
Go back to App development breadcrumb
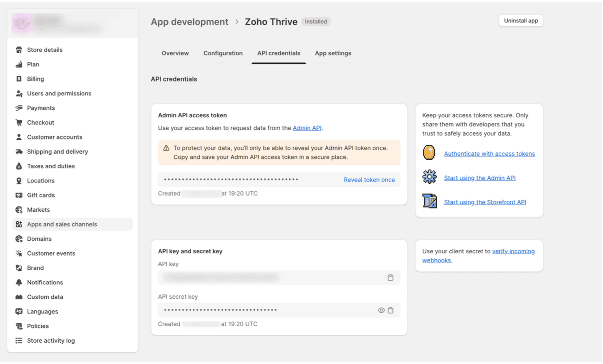[x=189, y=22]
